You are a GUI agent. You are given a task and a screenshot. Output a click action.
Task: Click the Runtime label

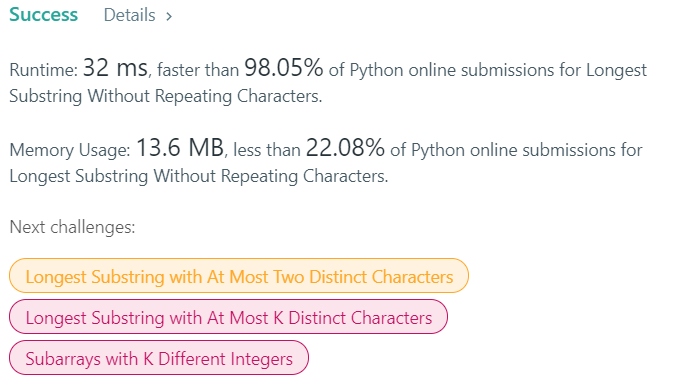[x=44, y=70]
